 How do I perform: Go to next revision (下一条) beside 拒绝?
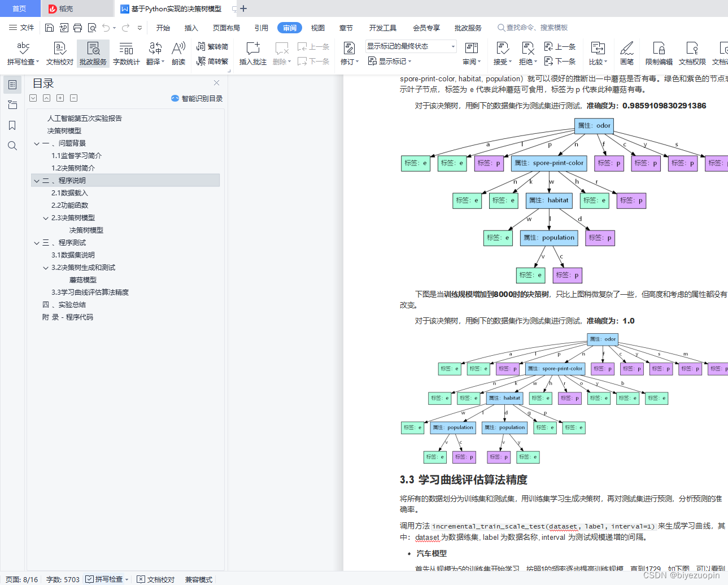point(560,61)
